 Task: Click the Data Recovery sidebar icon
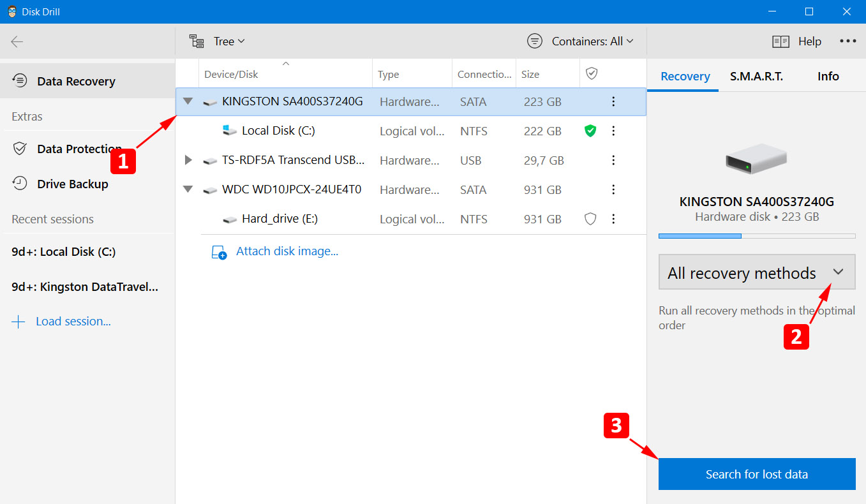click(x=20, y=80)
